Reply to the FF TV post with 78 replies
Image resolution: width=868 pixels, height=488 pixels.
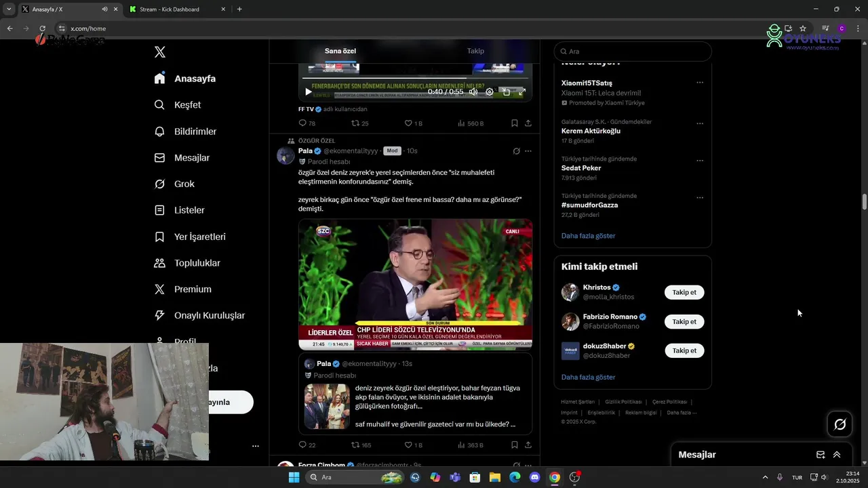(307, 123)
